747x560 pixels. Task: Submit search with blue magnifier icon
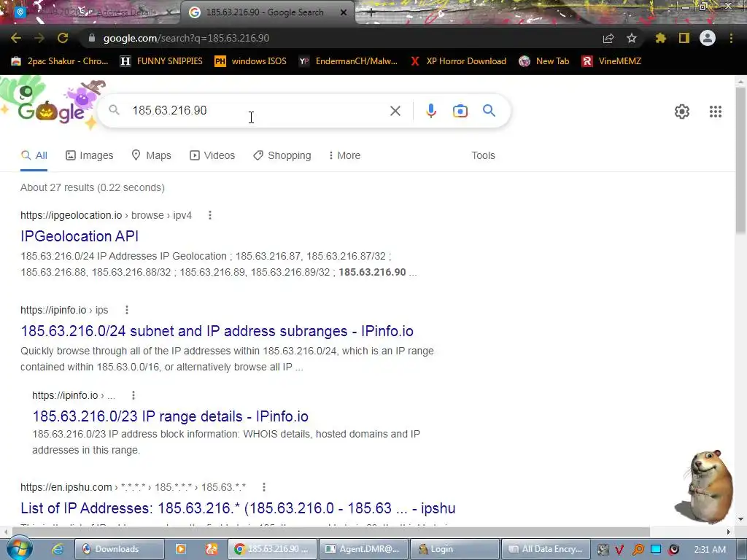pos(489,111)
